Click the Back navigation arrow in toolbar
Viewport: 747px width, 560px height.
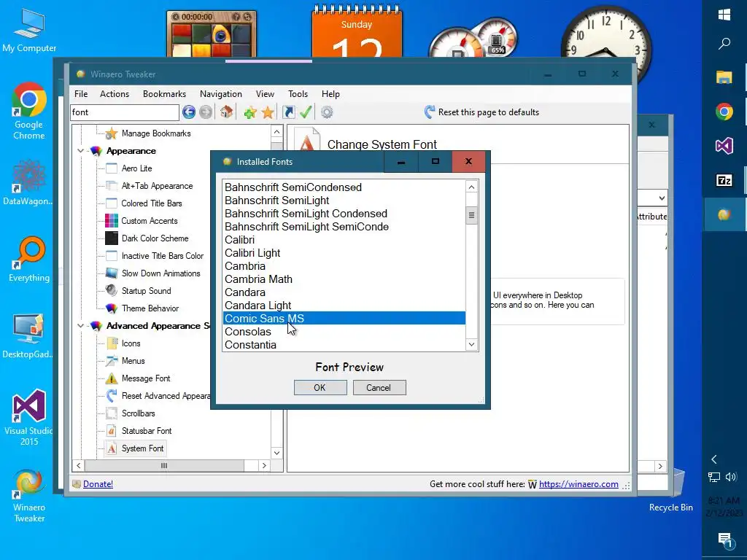point(189,112)
